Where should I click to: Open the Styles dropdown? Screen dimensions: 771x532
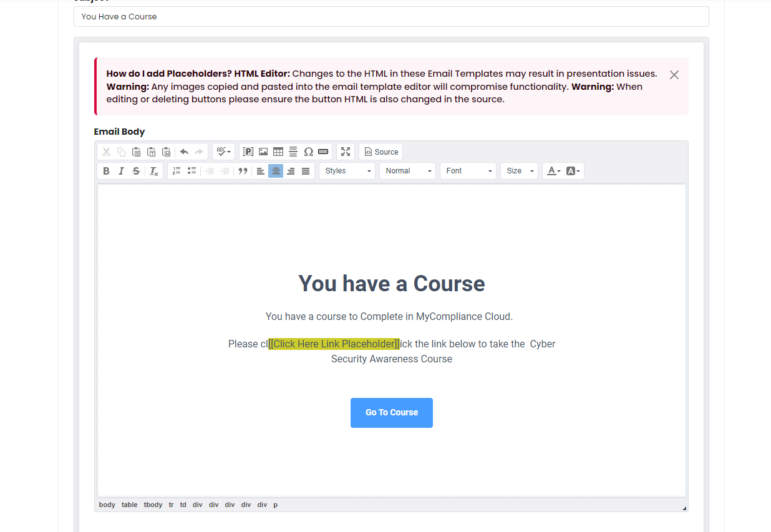click(x=347, y=171)
